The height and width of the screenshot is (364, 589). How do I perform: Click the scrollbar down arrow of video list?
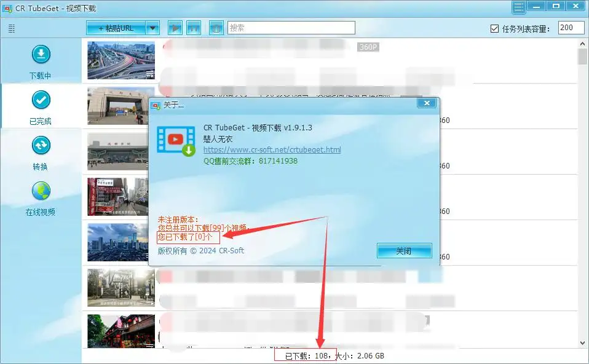coord(583,342)
